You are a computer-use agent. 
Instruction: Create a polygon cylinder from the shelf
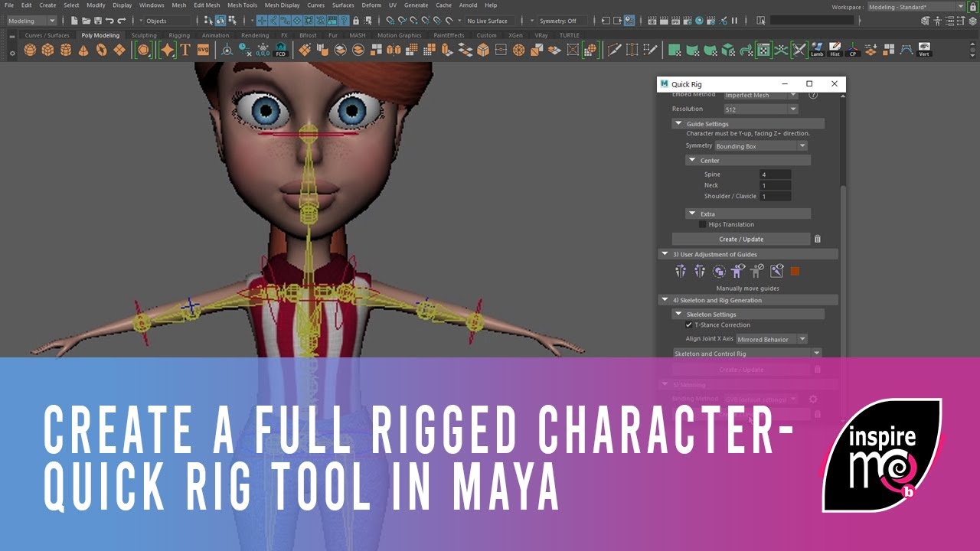click(66, 51)
